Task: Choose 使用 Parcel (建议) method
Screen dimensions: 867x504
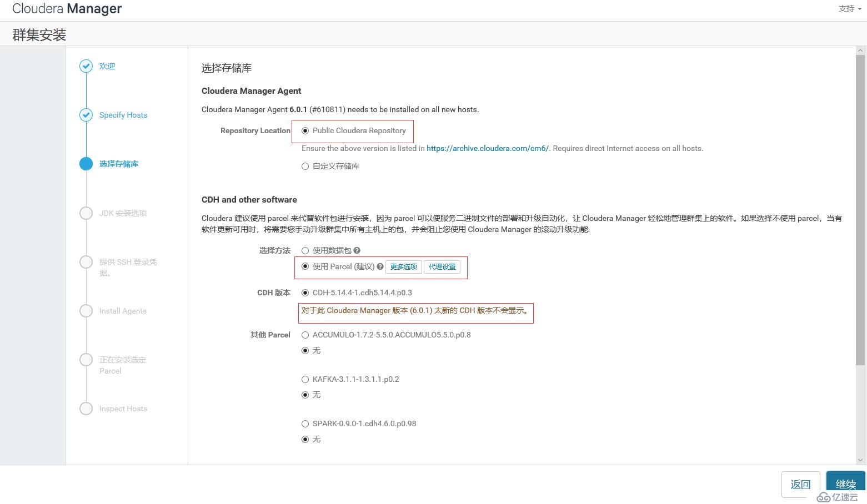Action: tap(305, 266)
